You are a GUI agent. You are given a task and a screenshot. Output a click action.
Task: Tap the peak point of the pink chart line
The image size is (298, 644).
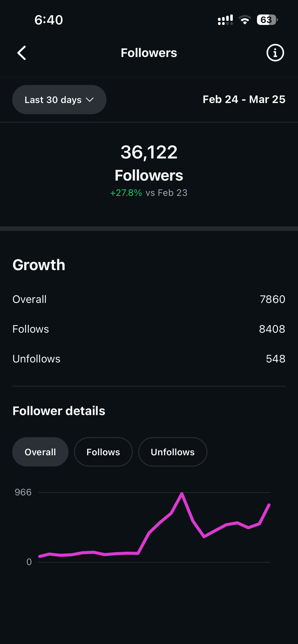coord(182,494)
